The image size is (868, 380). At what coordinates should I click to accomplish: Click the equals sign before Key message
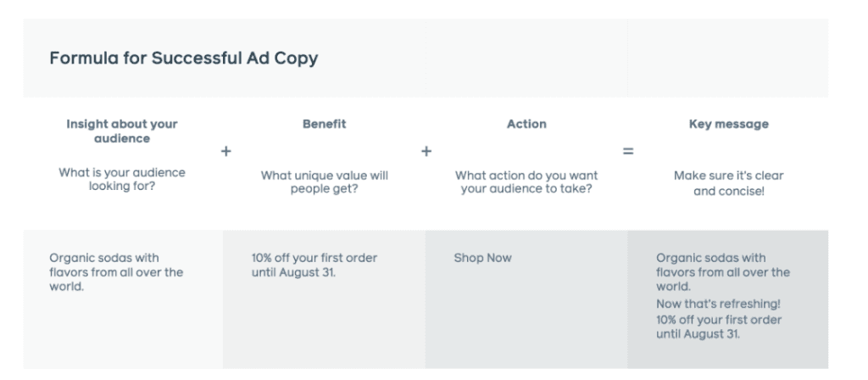[x=628, y=152]
